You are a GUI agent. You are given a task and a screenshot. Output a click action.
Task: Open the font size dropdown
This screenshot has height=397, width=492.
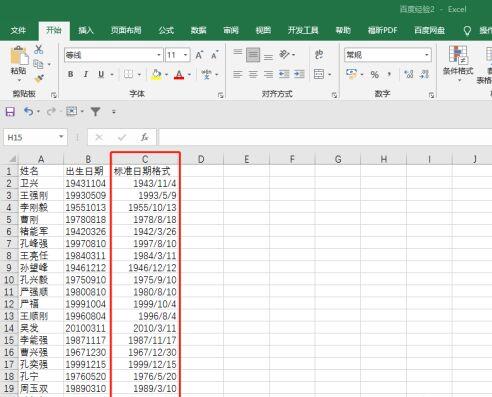[185, 55]
